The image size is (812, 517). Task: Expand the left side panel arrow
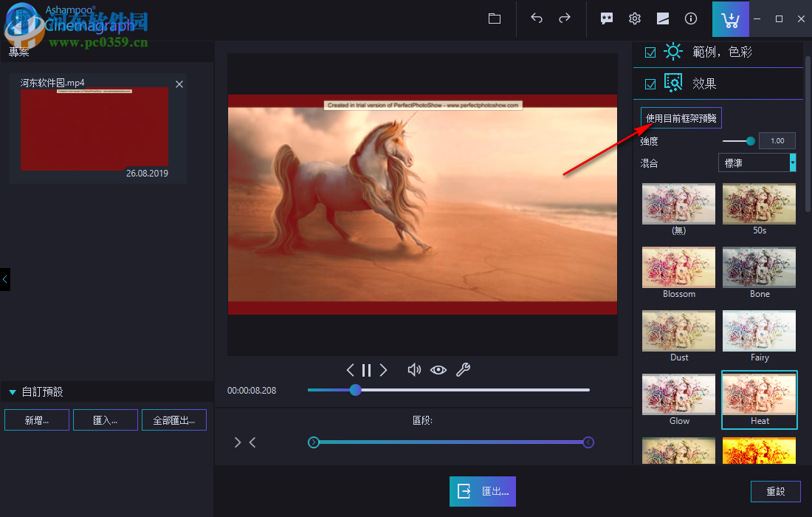click(x=4, y=279)
